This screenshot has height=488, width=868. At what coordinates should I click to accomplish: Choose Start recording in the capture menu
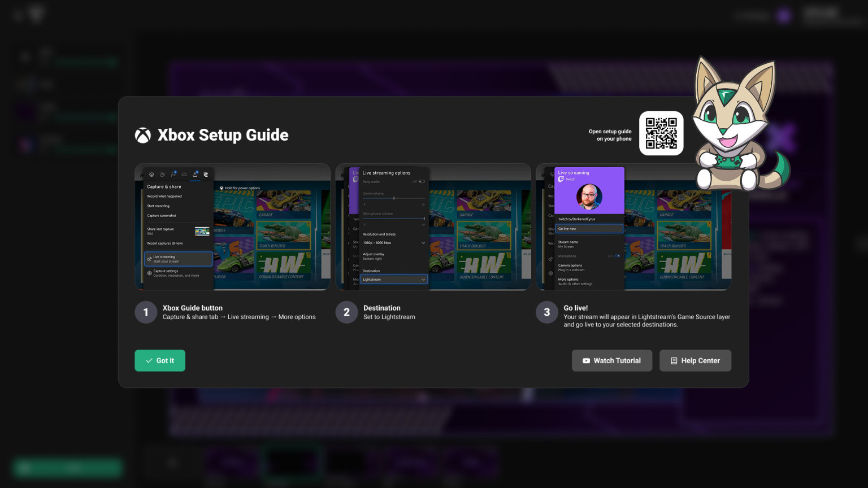pyautogui.click(x=158, y=206)
